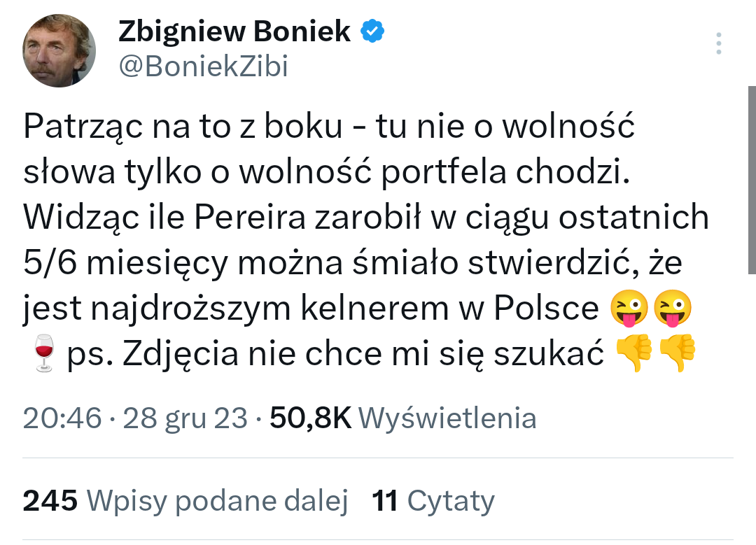Click the "28 gru 23" post date
The image size is (756, 545).
(185, 418)
